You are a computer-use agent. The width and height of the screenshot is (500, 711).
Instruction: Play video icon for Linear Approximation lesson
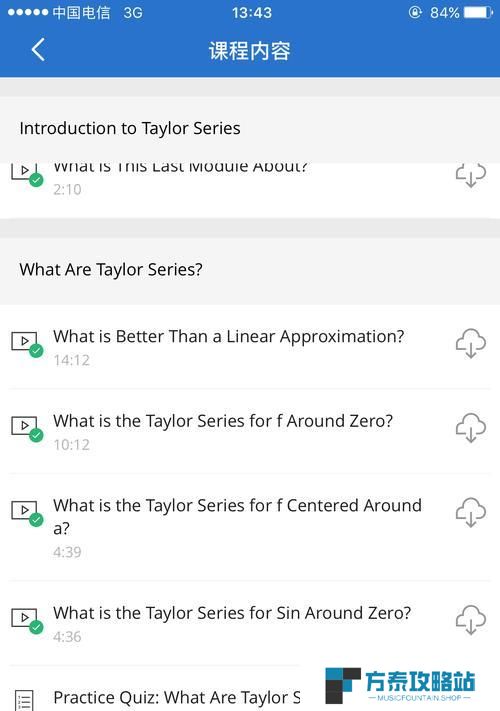[24, 341]
